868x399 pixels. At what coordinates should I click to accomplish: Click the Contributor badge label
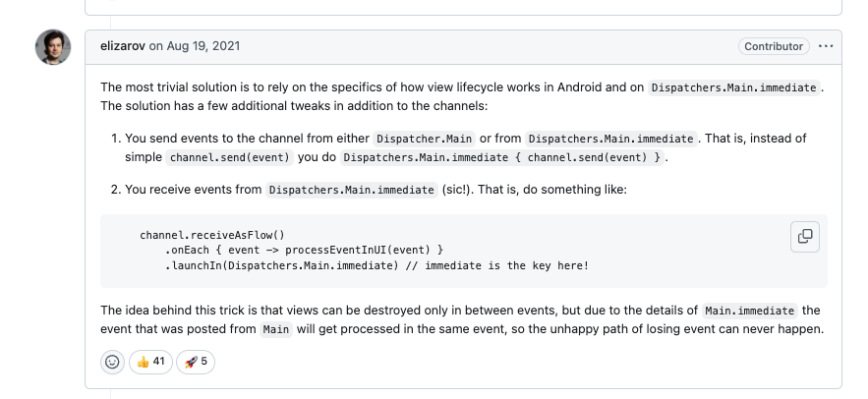pos(774,46)
